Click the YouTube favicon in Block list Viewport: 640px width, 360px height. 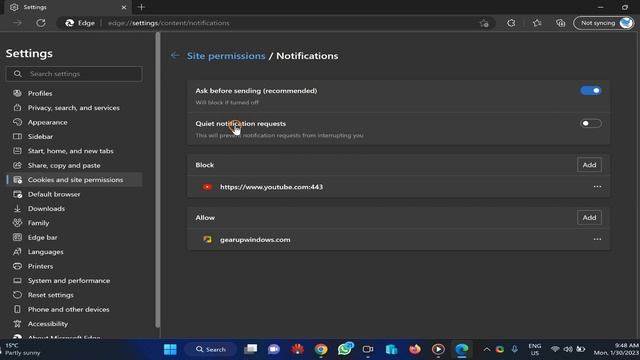coord(207,187)
